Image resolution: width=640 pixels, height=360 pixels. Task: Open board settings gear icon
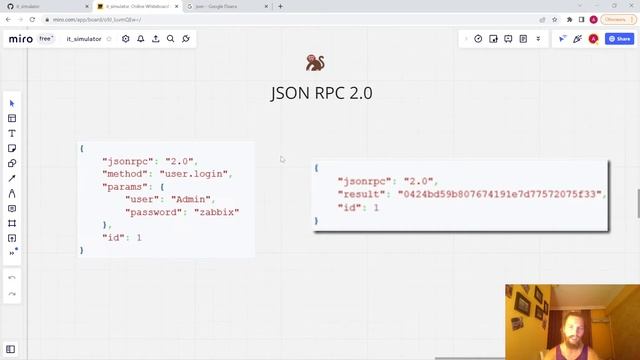[126, 39]
